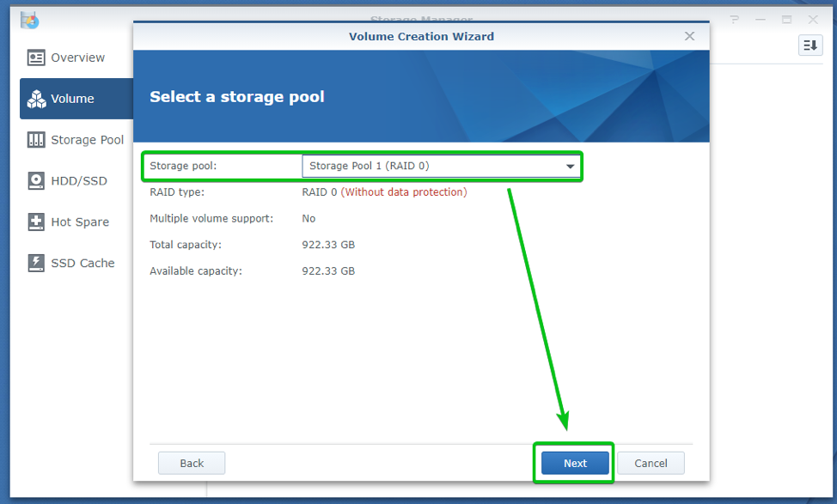Click the Storage Pool sidebar icon
The height and width of the screenshot is (504, 837).
(36, 140)
